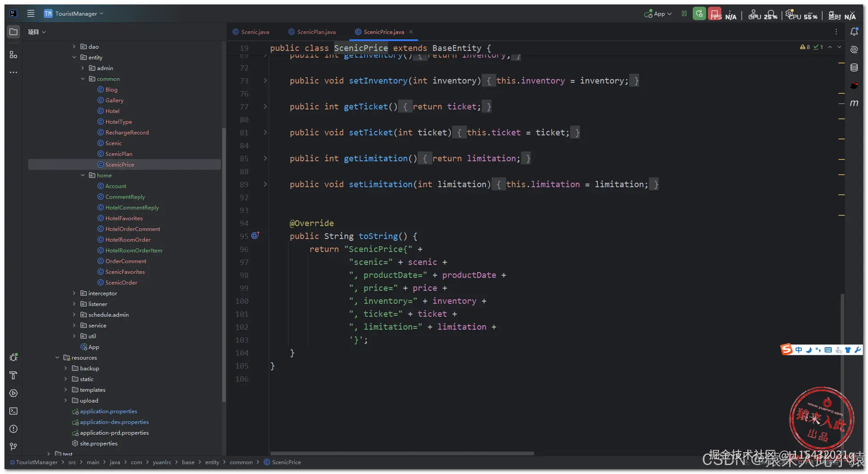Go to previous highlighted error arrow
Image resolution: width=868 pixels, height=474 pixels.
(x=830, y=47)
